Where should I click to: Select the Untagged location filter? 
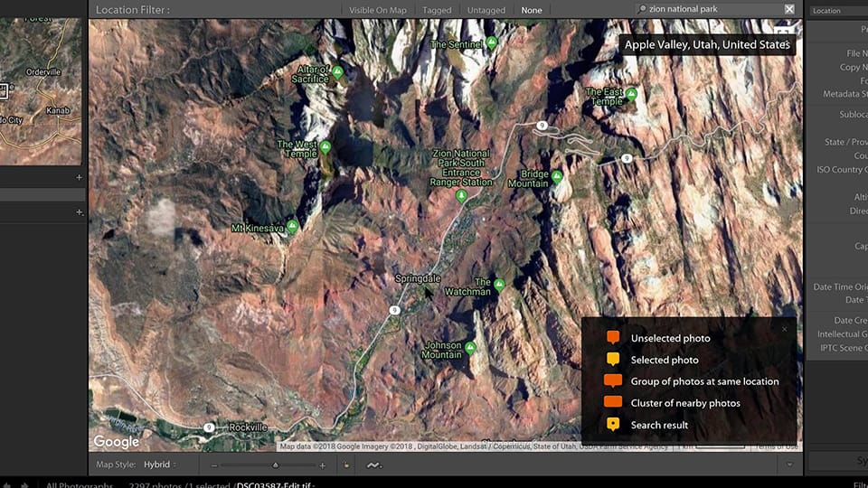pos(486,10)
